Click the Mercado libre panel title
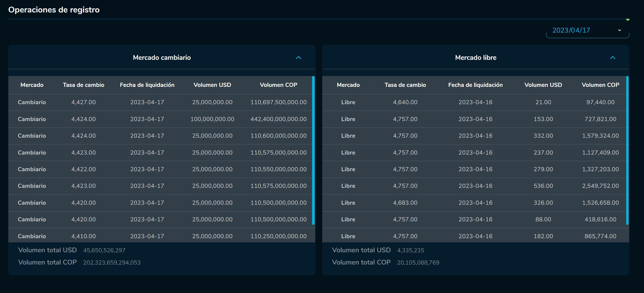 click(475, 58)
